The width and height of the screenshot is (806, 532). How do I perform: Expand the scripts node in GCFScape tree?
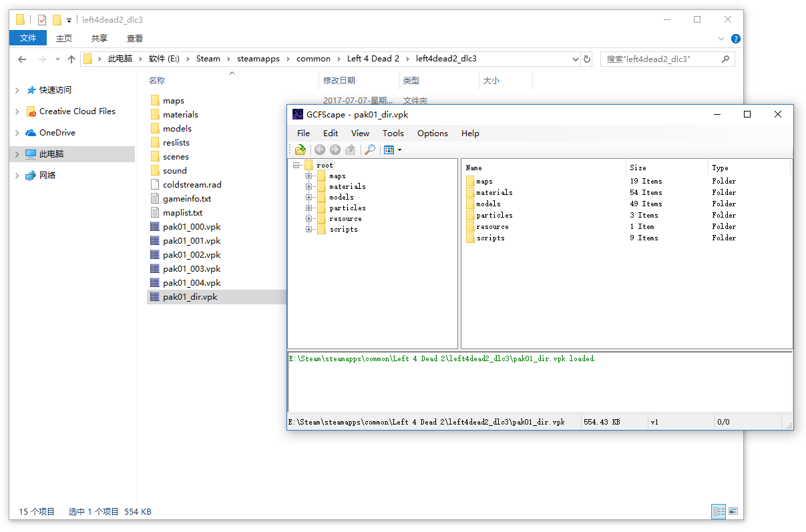(309, 229)
